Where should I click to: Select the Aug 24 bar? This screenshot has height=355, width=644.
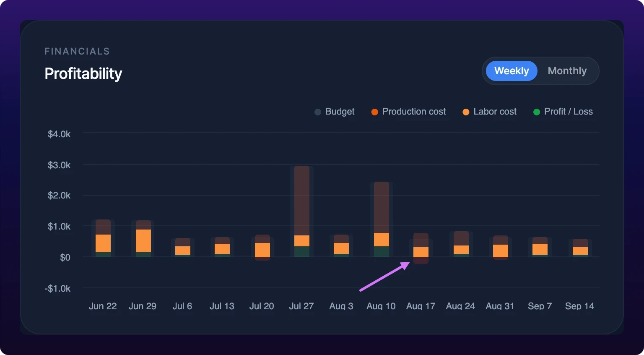click(461, 244)
